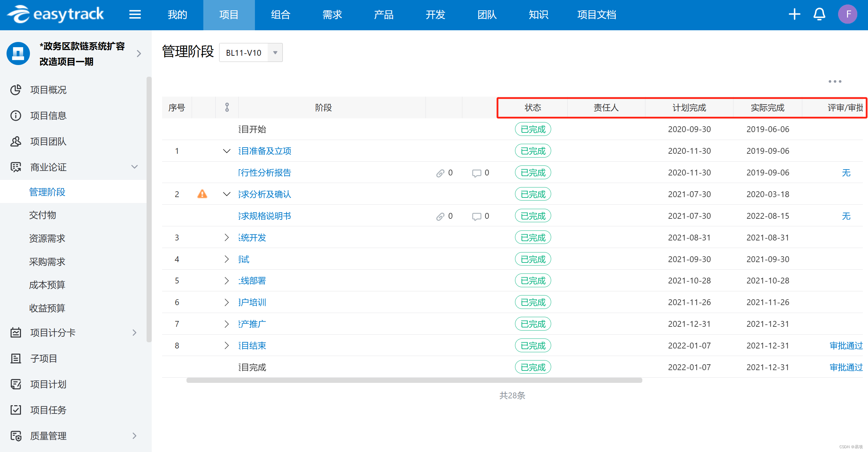Open the 项目 top menu

click(229, 14)
